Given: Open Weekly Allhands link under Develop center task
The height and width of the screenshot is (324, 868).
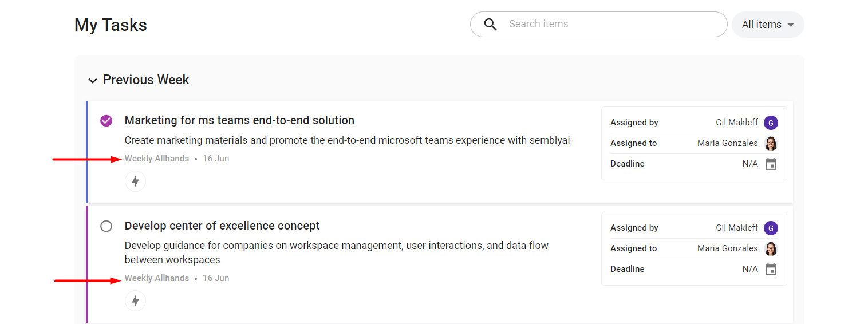Looking at the screenshot, I should click(157, 278).
